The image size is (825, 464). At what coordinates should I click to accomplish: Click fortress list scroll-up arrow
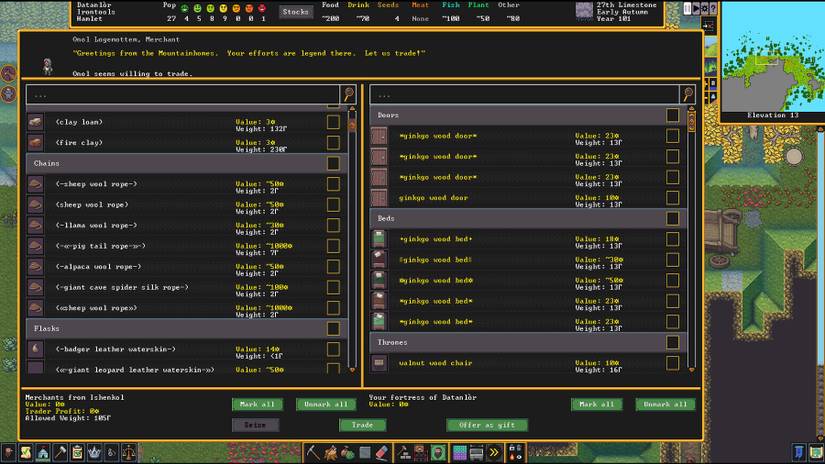tap(691, 109)
